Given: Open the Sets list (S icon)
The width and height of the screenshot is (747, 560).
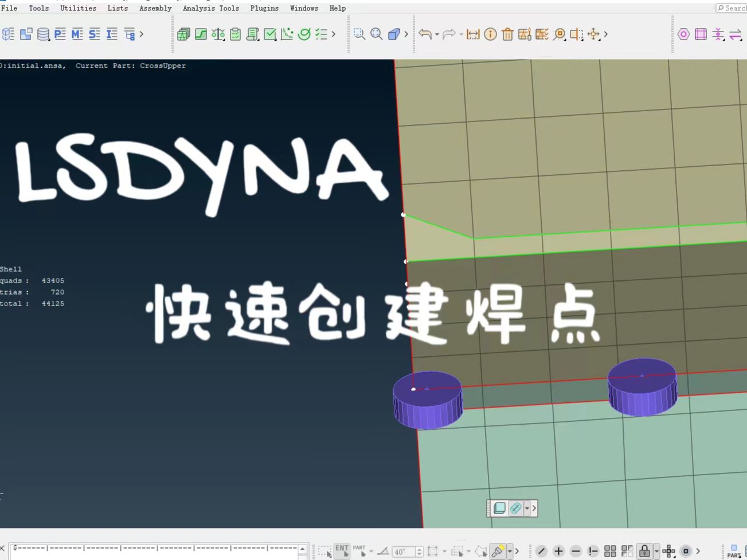Looking at the screenshot, I should point(95,34).
